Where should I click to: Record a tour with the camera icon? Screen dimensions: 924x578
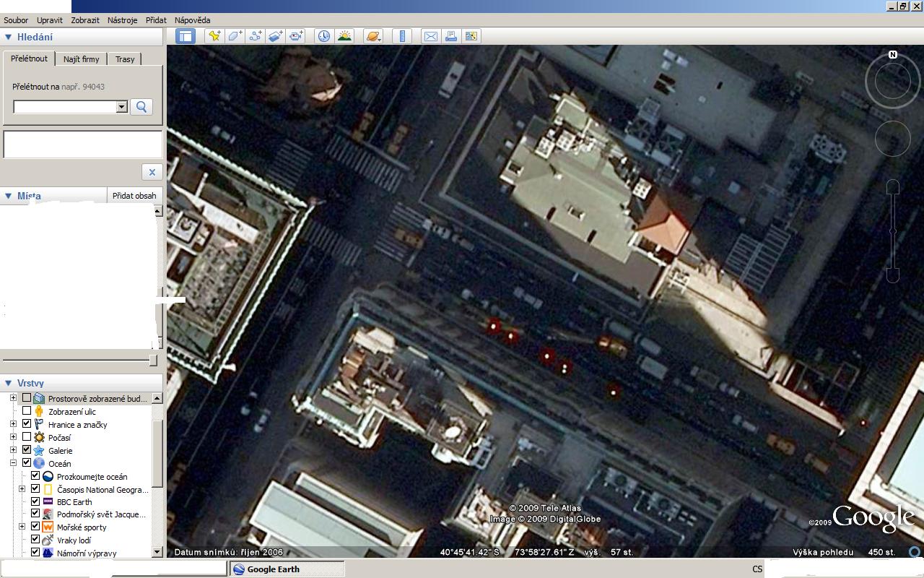(x=296, y=36)
